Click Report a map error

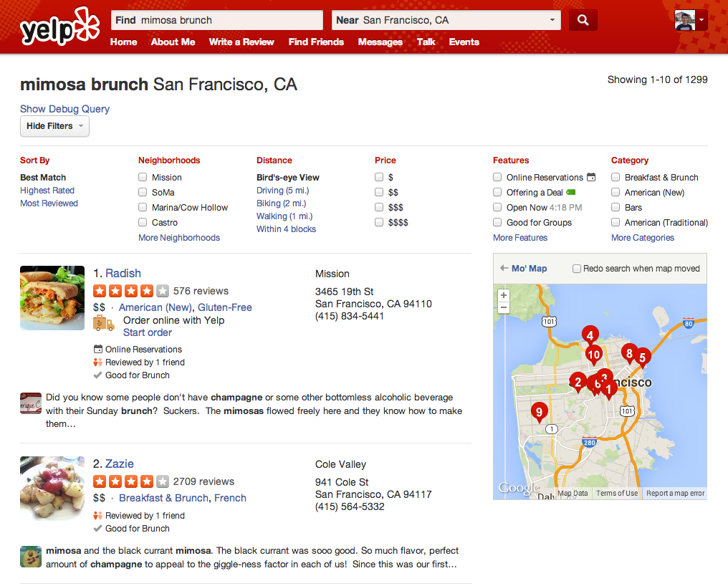pyautogui.click(x=675, y=493)
